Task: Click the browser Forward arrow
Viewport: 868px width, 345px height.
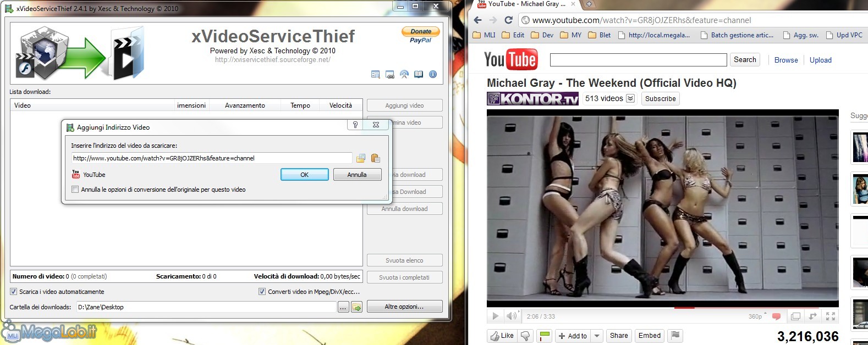Action: pos(493,20)
